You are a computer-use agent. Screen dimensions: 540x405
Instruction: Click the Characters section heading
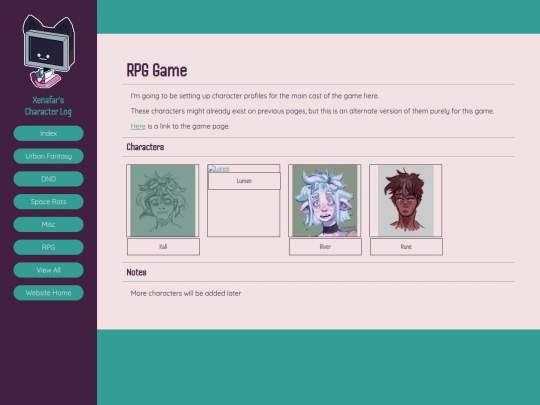click(x=145, y=147)
